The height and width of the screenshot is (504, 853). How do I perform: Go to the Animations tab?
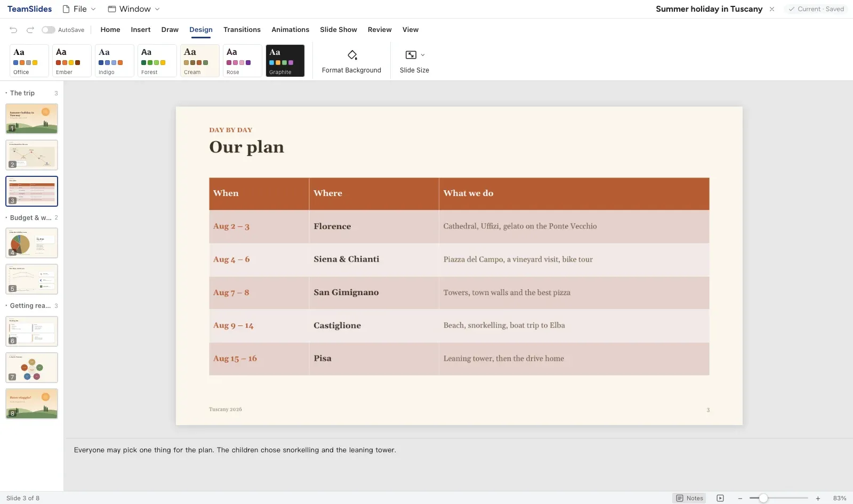(x=291, y=30)
